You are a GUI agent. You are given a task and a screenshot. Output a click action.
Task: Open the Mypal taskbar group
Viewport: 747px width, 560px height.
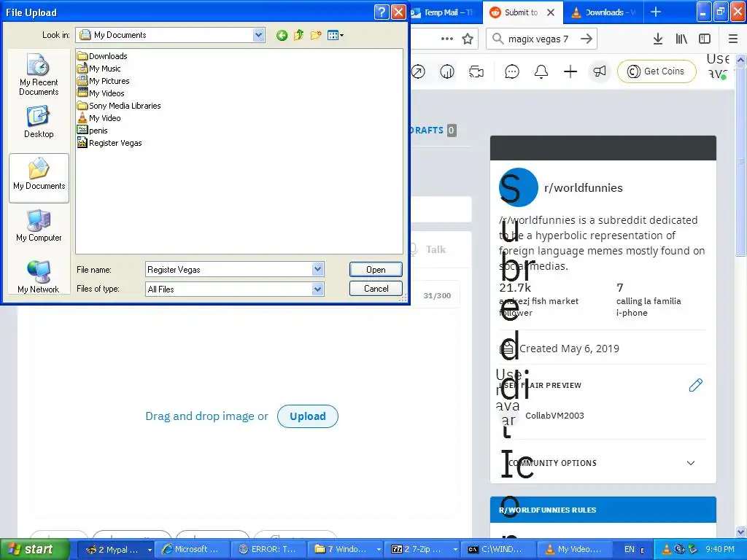tap(115, 549)
